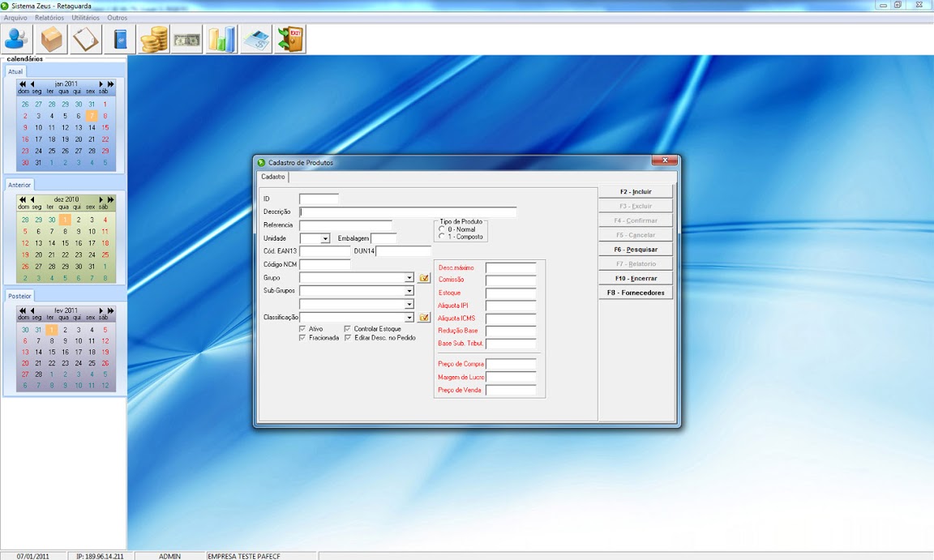The image size is (934, 560).
Task: Go to previous year in fev 2011 calendar
Action: 23,310
